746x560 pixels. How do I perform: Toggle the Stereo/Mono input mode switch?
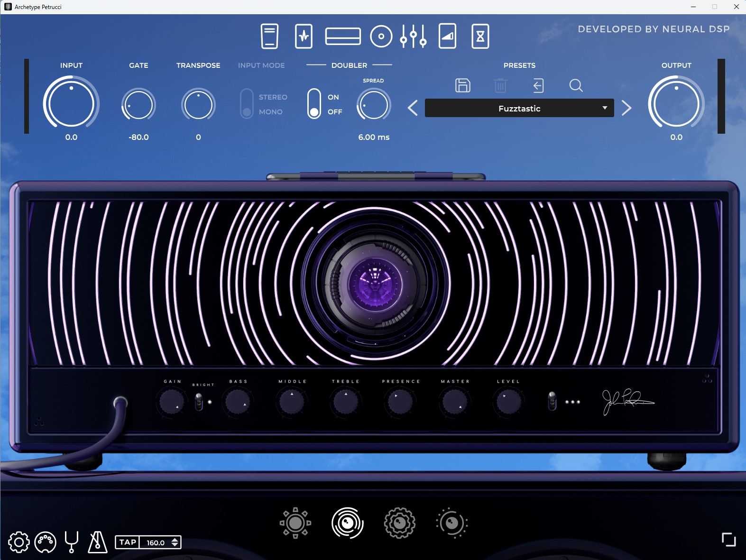pyautogui.click(x=247, y=104)
